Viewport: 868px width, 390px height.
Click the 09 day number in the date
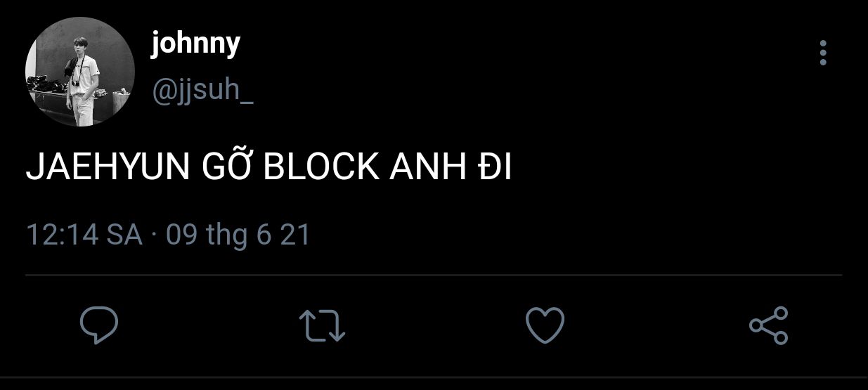click(x=182, y=234)
